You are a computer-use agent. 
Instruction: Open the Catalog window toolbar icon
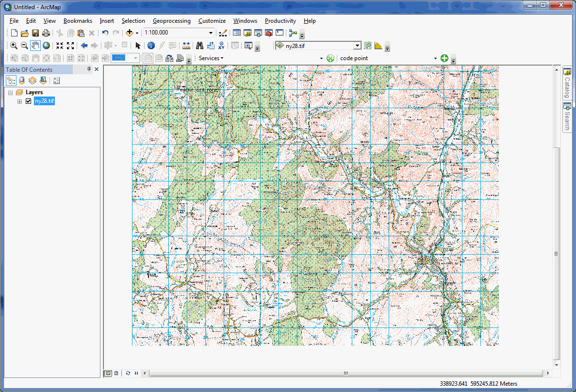247,33
